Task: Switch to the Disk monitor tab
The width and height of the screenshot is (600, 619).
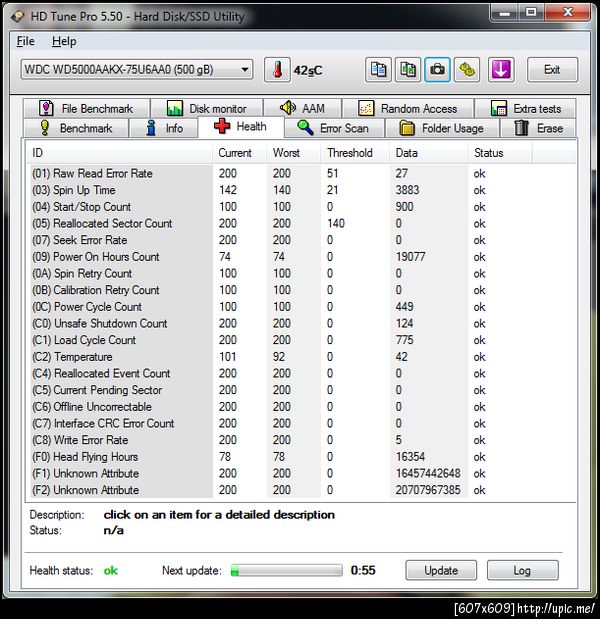Action: 207,108
